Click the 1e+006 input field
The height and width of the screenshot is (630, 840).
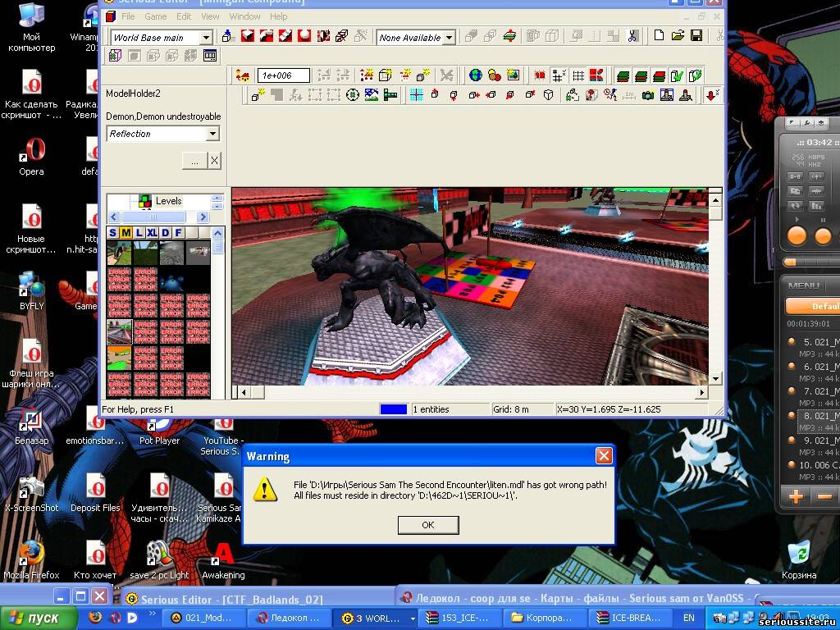point(283,75)
